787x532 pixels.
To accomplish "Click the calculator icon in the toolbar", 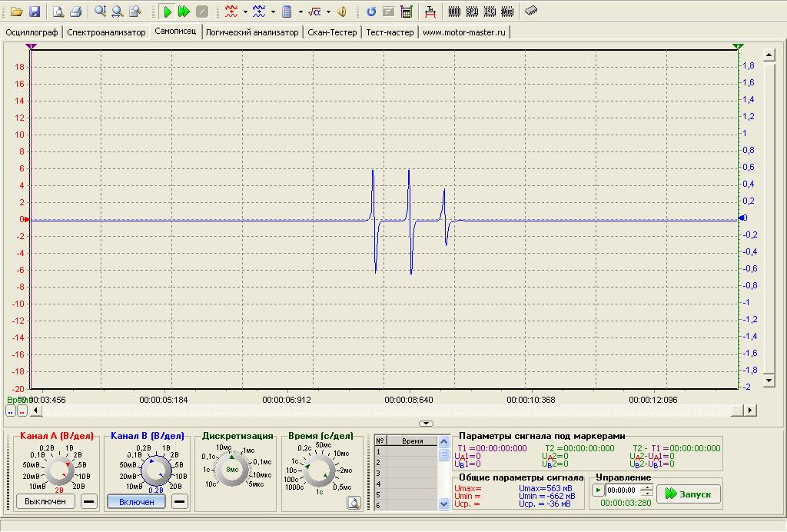I will tap(287, 11).
